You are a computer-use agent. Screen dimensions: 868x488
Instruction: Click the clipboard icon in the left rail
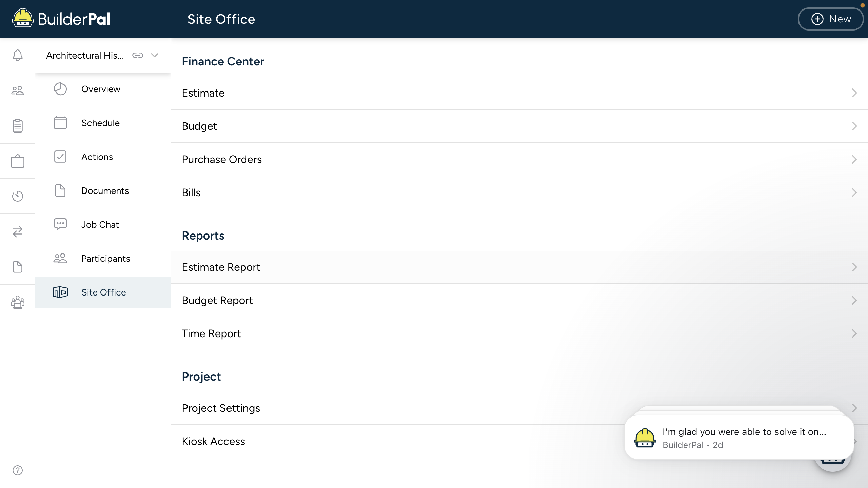pos(18,126)
